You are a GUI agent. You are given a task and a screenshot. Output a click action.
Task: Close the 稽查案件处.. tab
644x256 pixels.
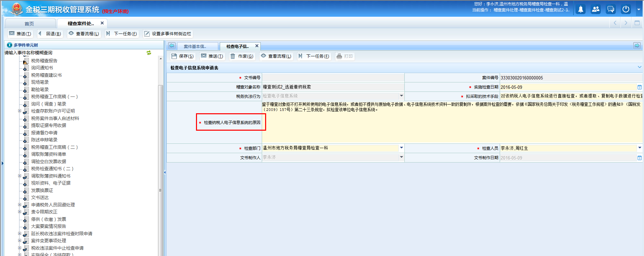pos(102,23)
